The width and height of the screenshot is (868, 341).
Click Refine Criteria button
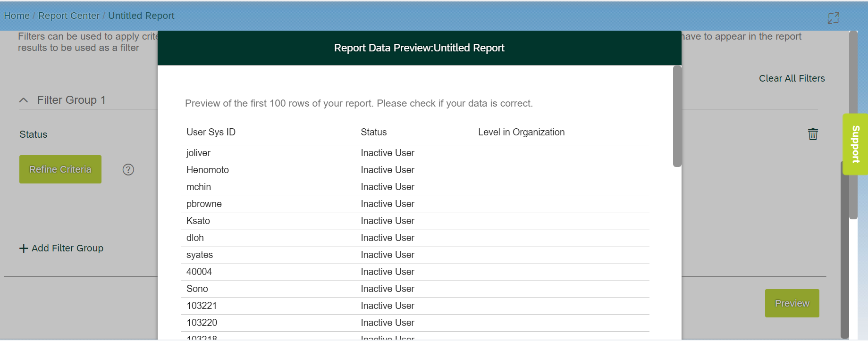click(60, 169)
